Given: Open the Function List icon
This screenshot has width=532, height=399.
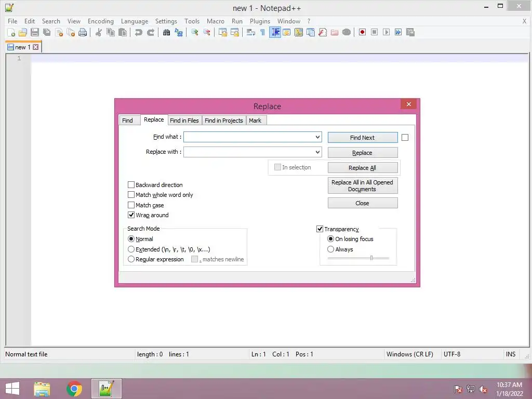Looking at the screenshot, I should point(323,32).
